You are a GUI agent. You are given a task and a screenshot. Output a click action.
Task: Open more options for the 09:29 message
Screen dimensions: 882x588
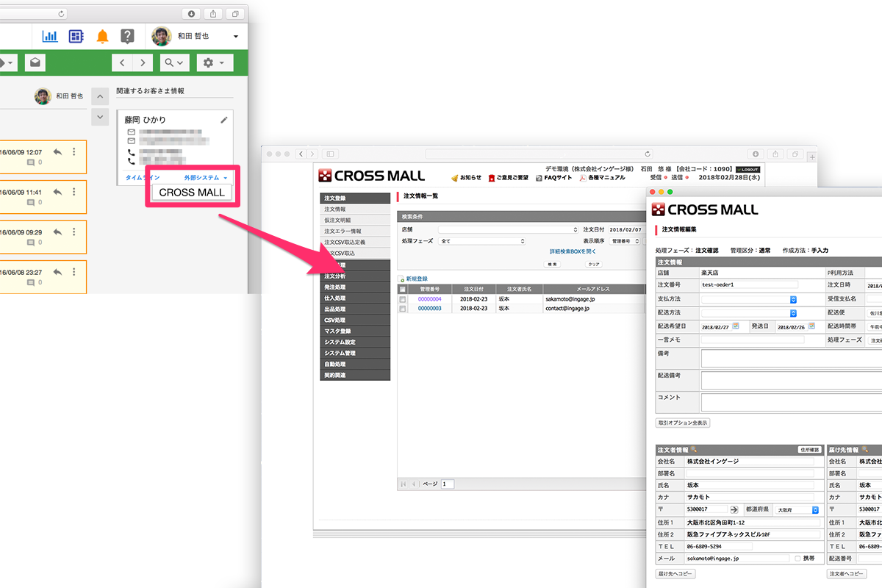tap(73, 232)
